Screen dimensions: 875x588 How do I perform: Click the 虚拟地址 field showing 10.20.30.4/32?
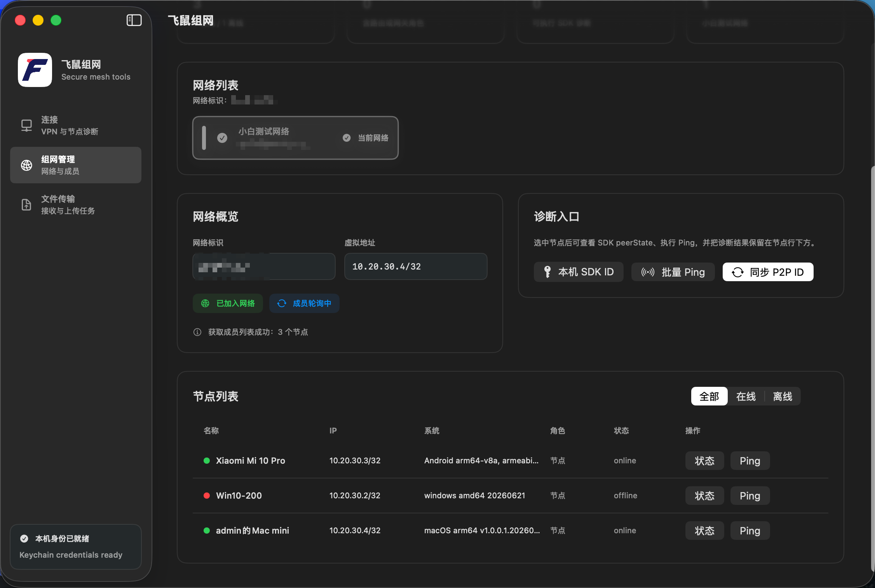pyautogui.click(x=416, y=266)
